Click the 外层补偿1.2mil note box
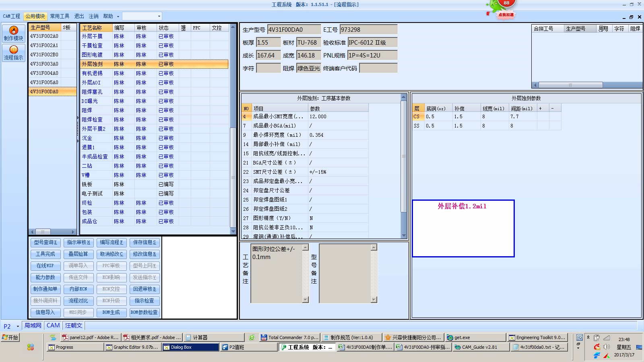Viewport: 644px width, 362px height. pos(463,228)
